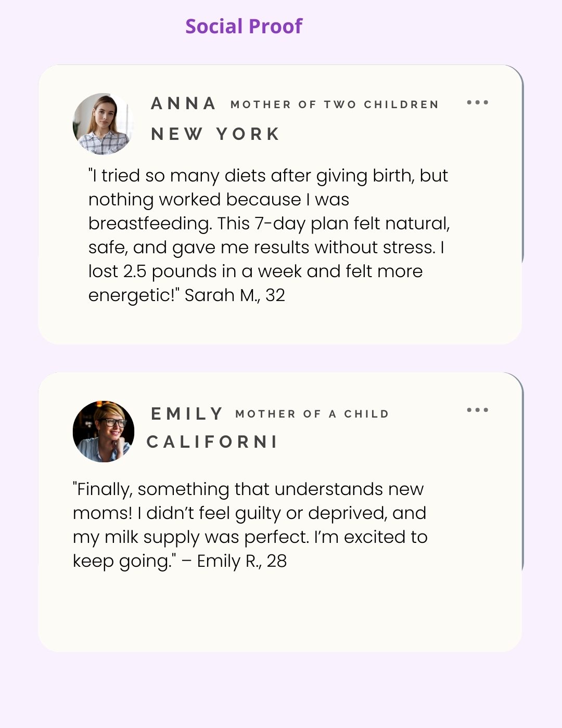
Task: Open three-dot menu on Emily's card
Action: click(x=477, y=410)
